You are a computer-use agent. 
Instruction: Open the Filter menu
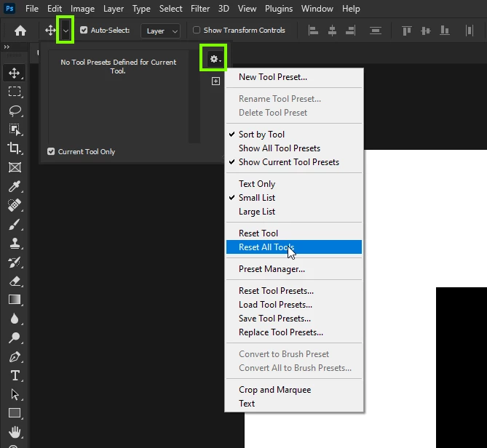[x=200, y=9]
